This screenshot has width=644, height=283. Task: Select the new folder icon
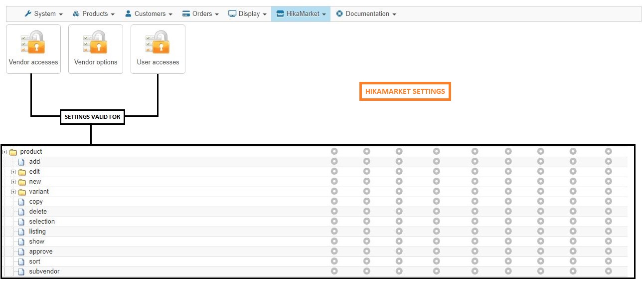22,182
